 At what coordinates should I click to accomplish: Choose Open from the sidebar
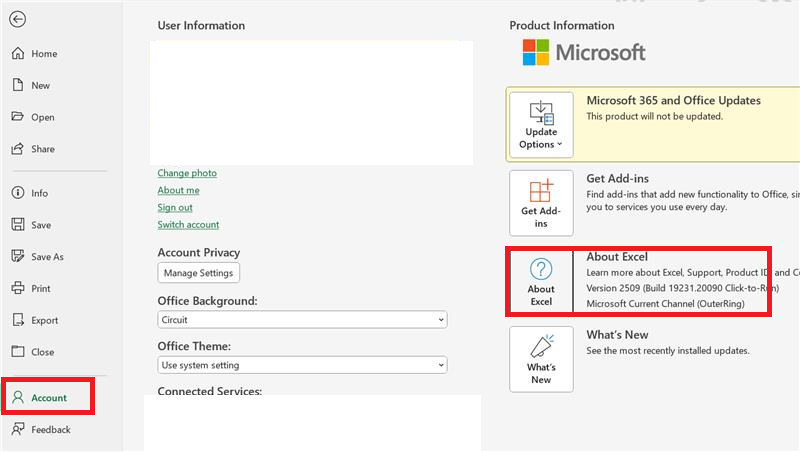[33, 117]
